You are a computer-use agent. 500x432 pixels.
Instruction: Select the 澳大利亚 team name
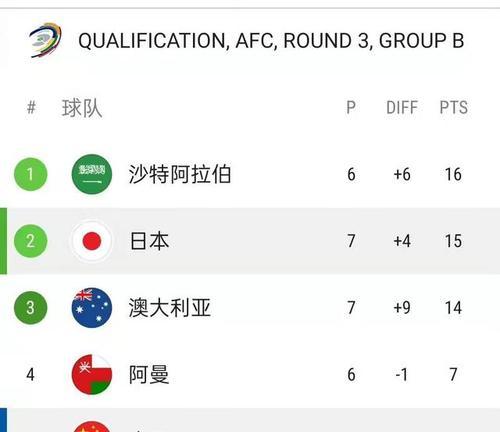(x=170, y=308)
